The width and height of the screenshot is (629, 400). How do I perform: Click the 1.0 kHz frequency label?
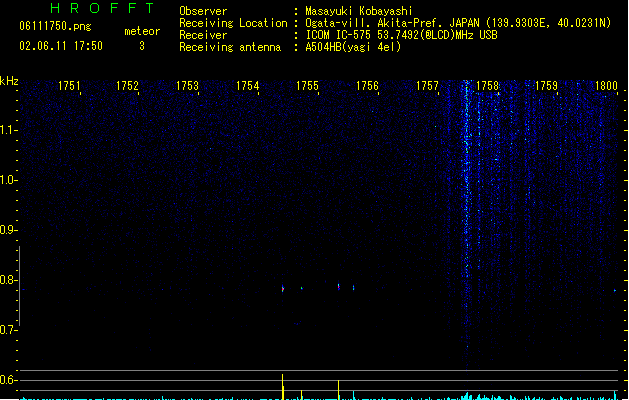(x=8, y=180)
